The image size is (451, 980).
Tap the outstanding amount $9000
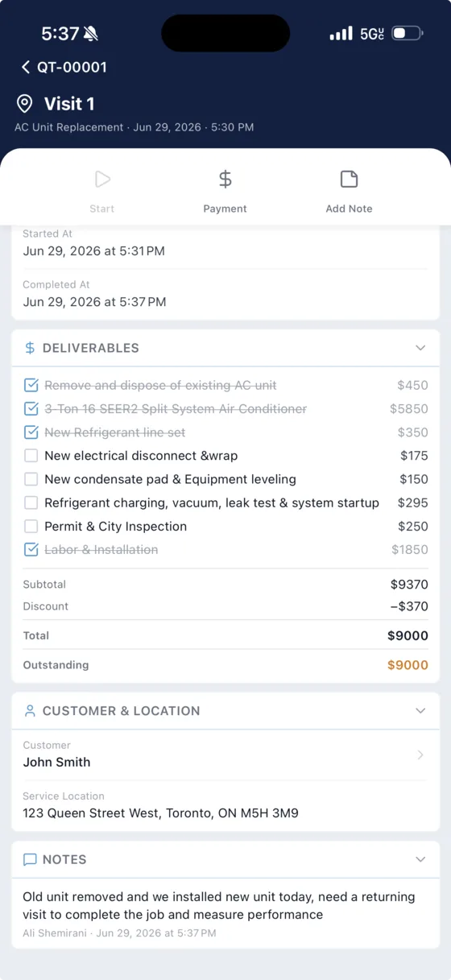(408, 665)
